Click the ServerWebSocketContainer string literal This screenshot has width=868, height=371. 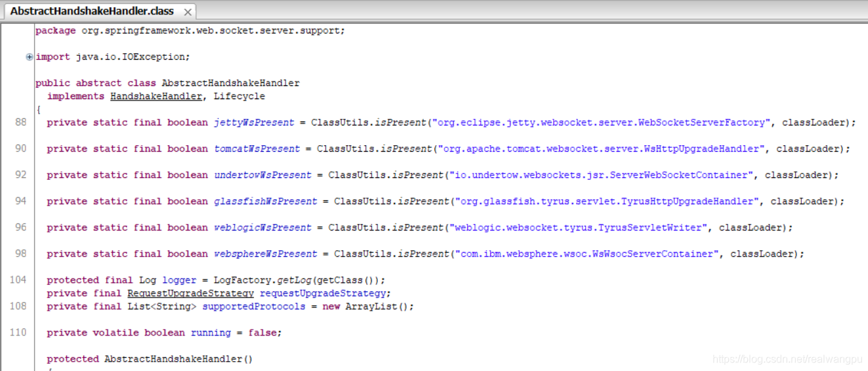coord(602,175)
